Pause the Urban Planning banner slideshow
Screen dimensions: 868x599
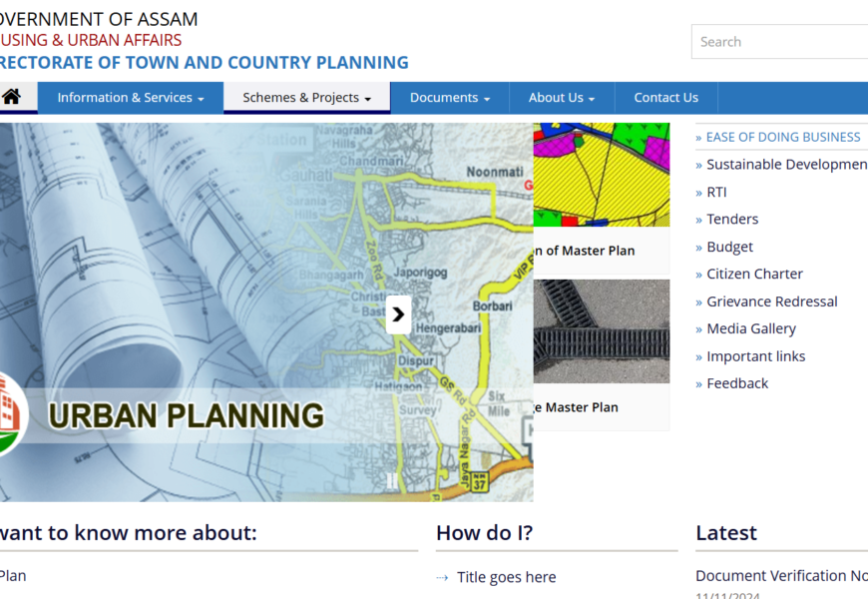391,480
